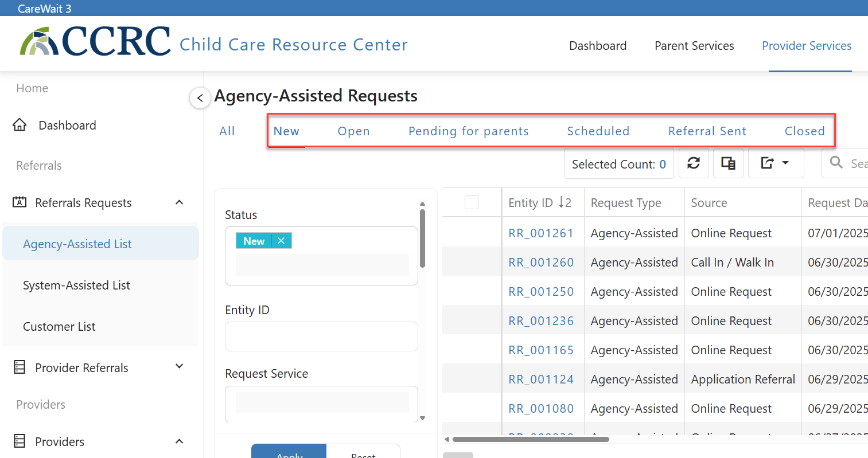Click the column chooser icon
868x458 pixels.
tap(728, 163)
